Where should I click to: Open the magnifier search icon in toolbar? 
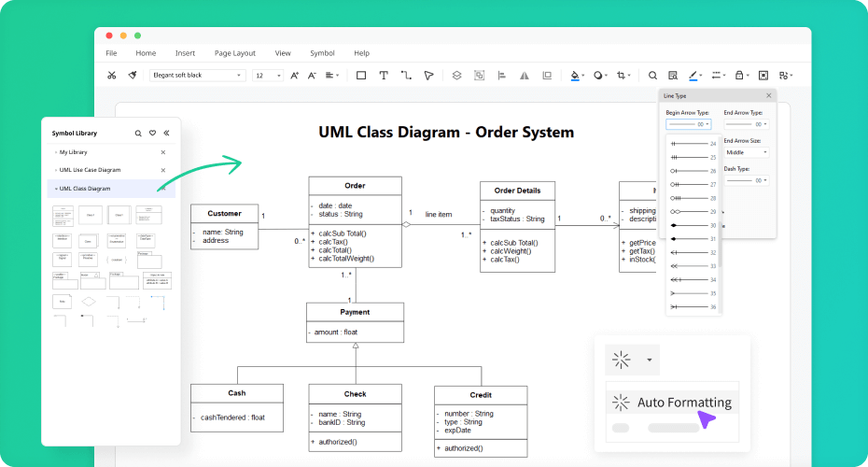(x=652, y=76)
